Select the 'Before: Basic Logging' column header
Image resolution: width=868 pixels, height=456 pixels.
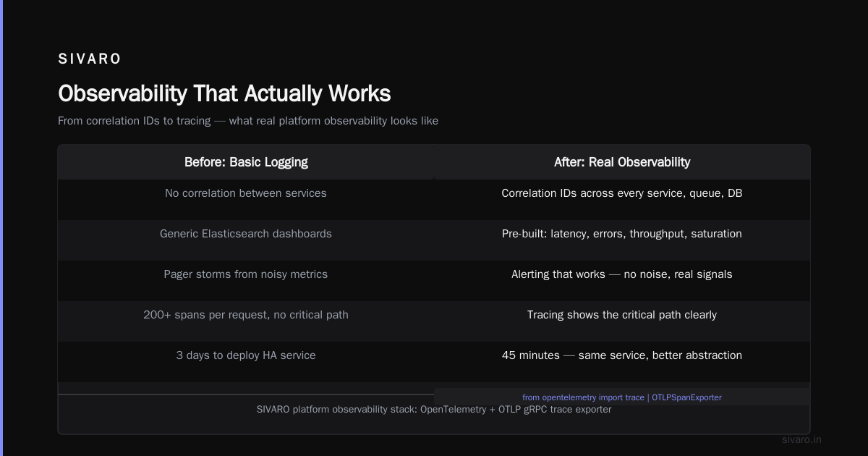coord(246,162)
